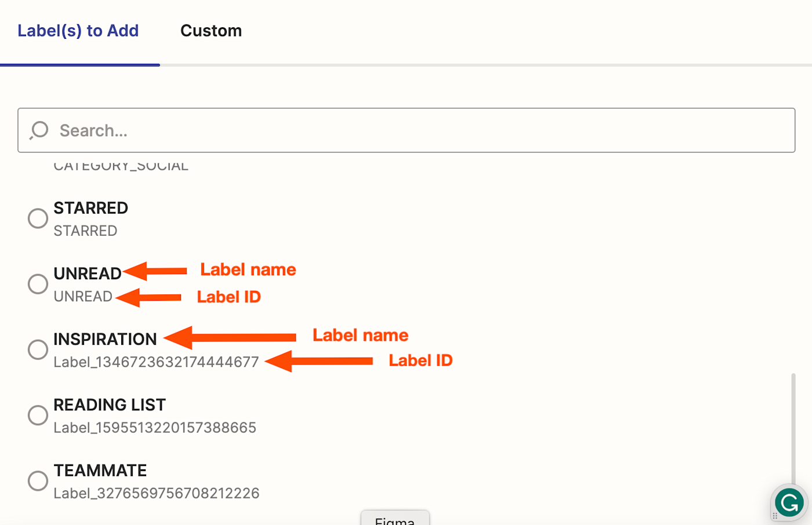Switch to the Custom tab
The image size is (812, 525).
tap(211, 31)
